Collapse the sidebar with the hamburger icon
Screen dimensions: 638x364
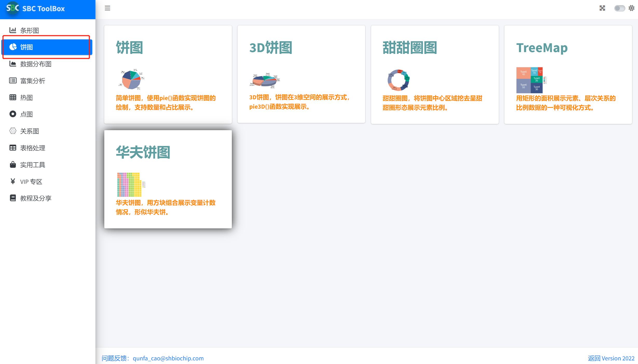[x=107, y=8]
